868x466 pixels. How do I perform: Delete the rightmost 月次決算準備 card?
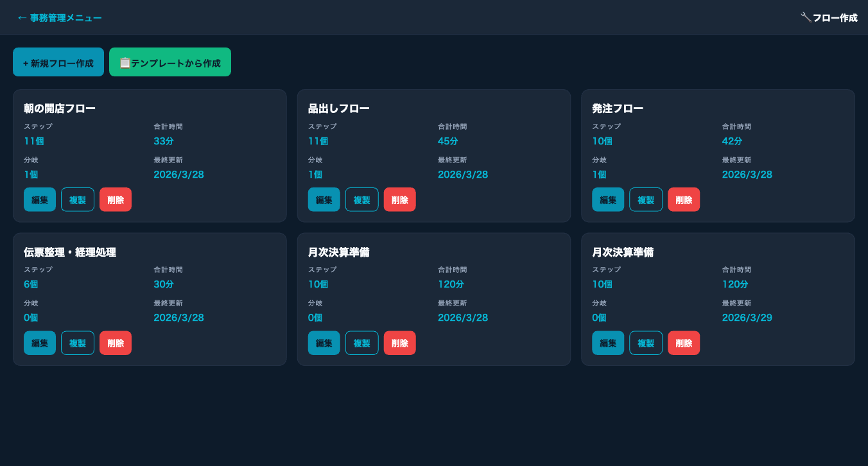(x=684, y=343)
